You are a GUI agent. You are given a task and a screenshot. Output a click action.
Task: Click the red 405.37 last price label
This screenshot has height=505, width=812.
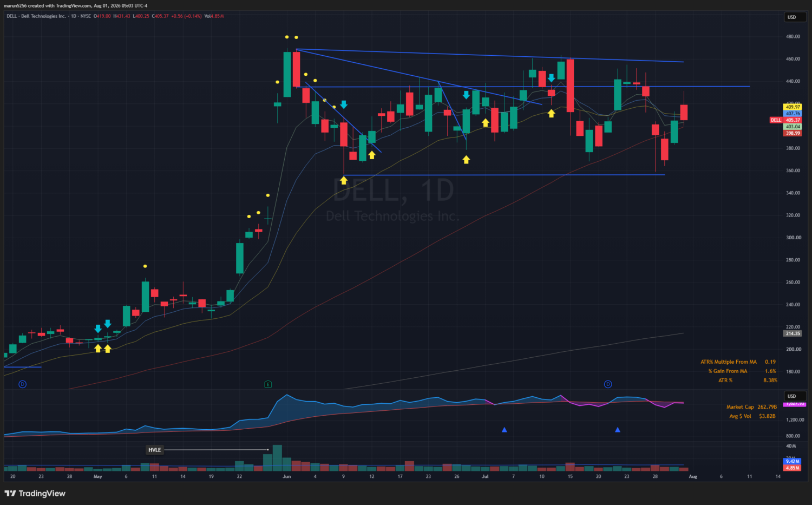coord(793,120)
